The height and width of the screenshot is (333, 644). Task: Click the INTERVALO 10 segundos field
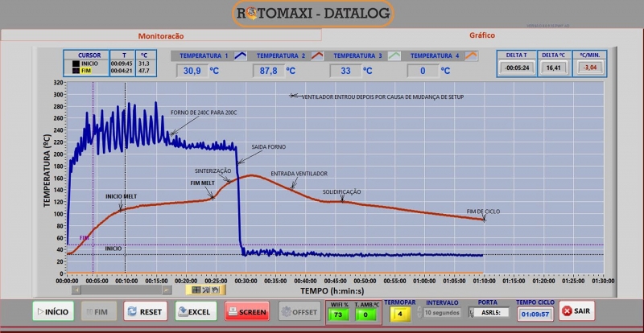point(441,312)
